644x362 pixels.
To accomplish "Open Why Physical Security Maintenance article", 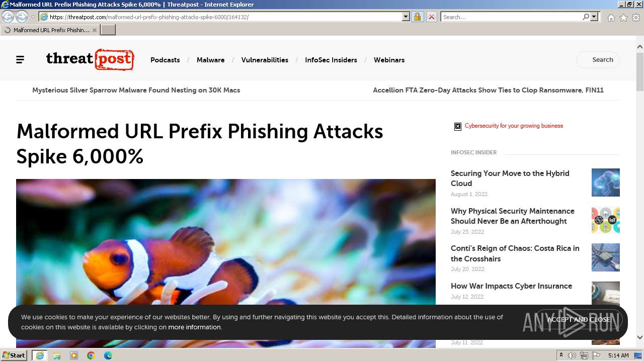I will click(512, 216).
